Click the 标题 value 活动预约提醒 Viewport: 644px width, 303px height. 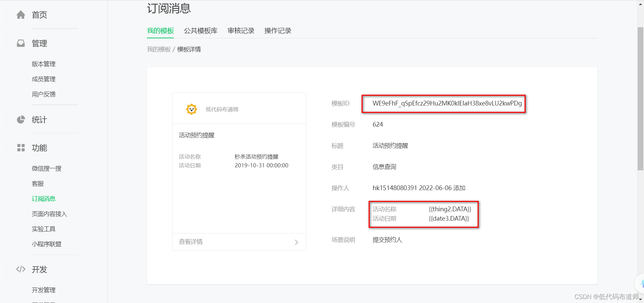pos(390,145)
